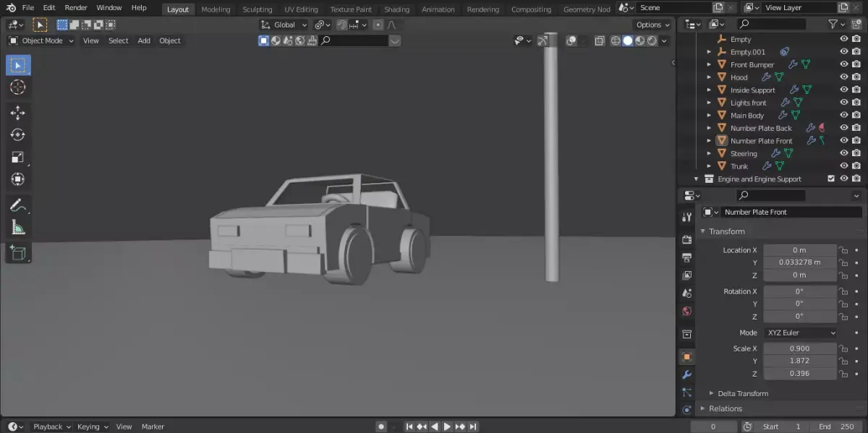The width and height of the screenshot is (868, 433).
Task: Open rotation Mode XYZ Euler dropdown
Action: click(800, 333)
